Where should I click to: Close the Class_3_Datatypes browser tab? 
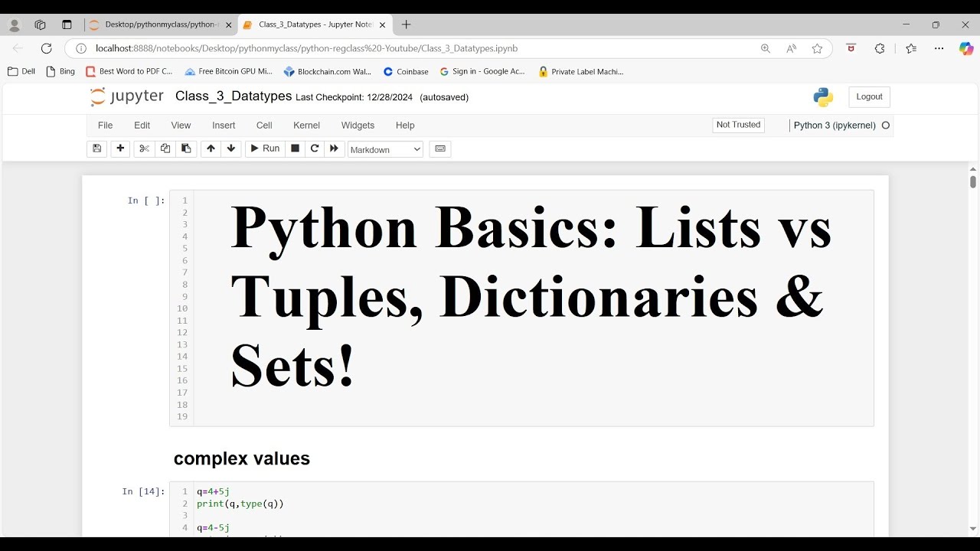coord(382,24)
